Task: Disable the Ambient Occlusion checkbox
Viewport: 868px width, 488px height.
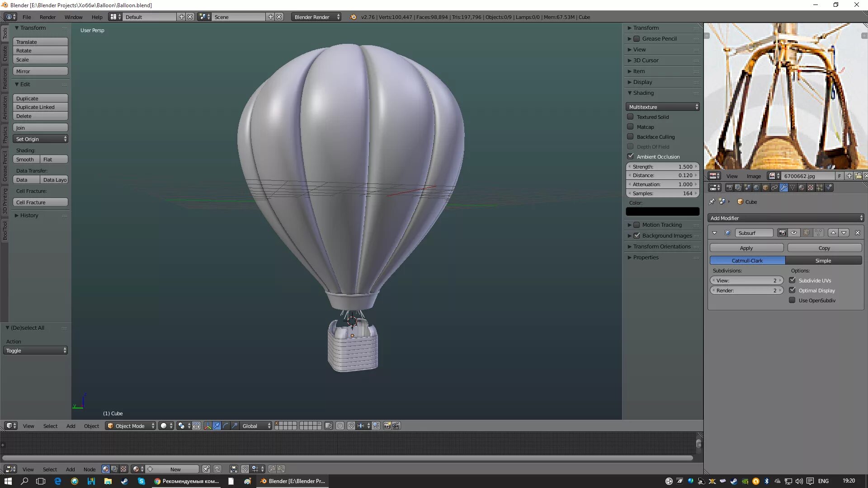Action: click(x=630, y=156)
